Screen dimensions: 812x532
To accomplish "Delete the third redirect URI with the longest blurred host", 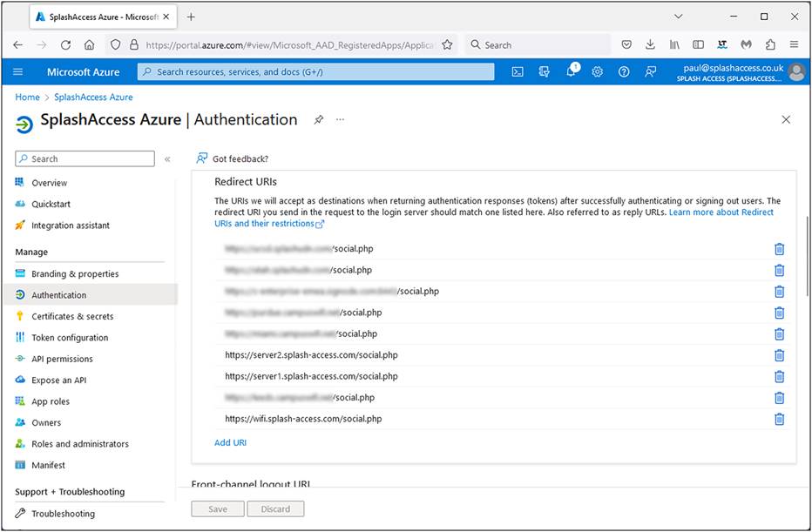I will (x=779, y=292).
